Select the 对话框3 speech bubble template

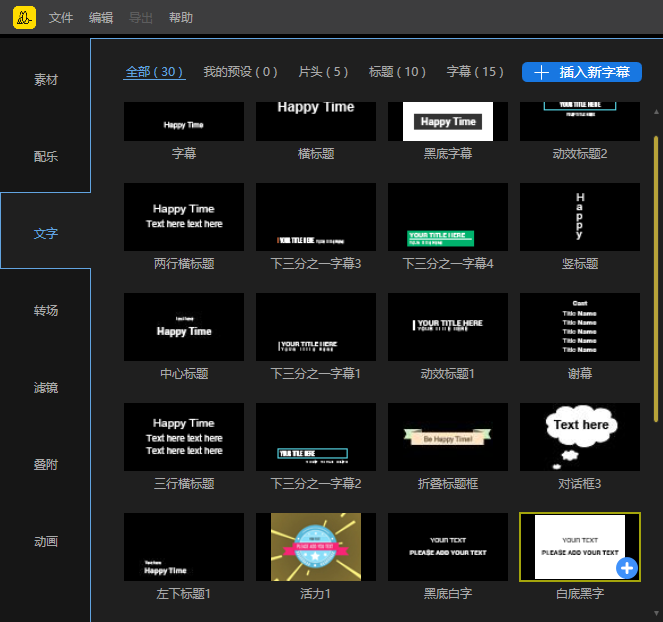(x=580, y=437)
